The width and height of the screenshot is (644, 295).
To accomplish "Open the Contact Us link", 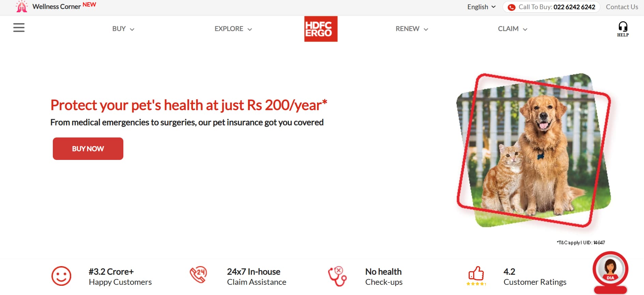I will 622,7.
